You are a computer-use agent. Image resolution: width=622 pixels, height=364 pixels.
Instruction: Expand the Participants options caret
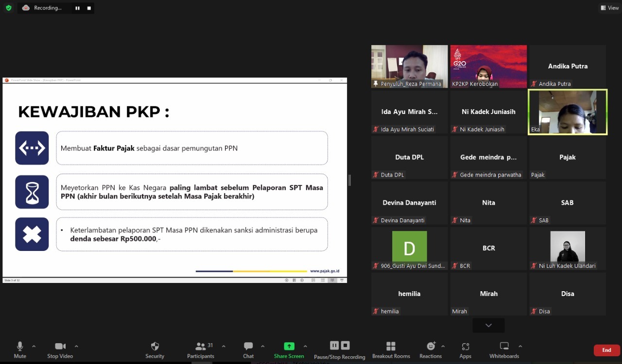click(x=224, y=347)
